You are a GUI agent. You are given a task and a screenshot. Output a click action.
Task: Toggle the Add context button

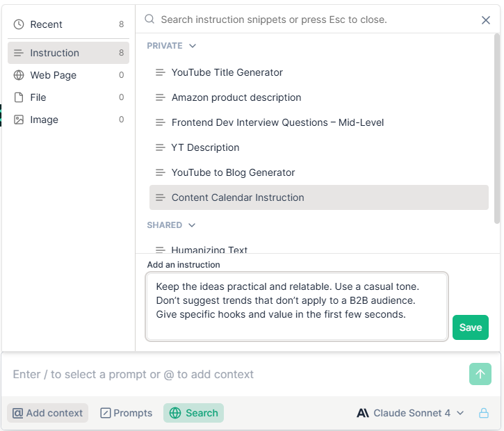pos(47,413)
